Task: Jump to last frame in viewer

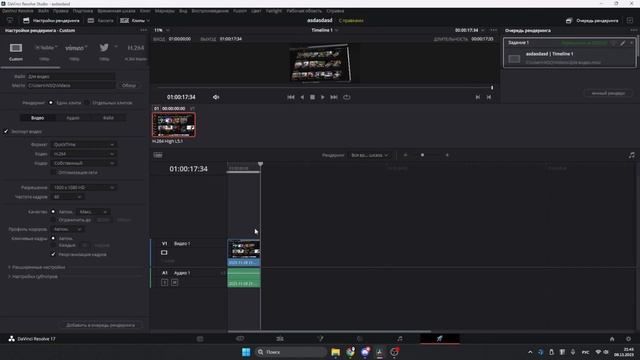Action: [x=334, y=97]
